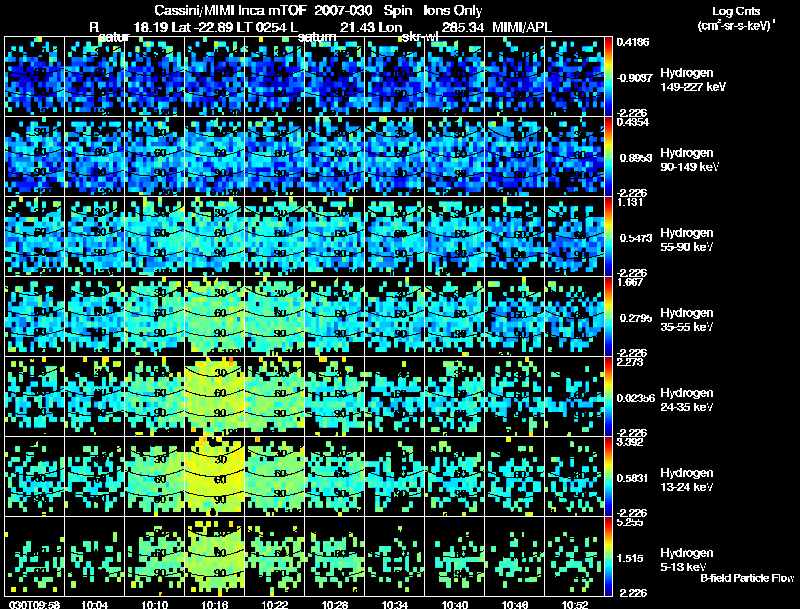The height and width of the screenshot is (609, 800).
Task: Click the colorbar mid value '0.5473'
Action: click(x=636, y=238)
